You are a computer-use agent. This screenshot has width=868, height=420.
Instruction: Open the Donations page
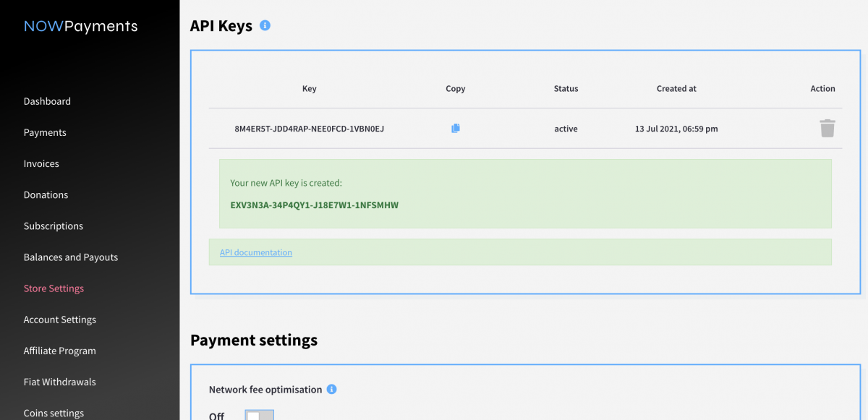coord(46,194)
